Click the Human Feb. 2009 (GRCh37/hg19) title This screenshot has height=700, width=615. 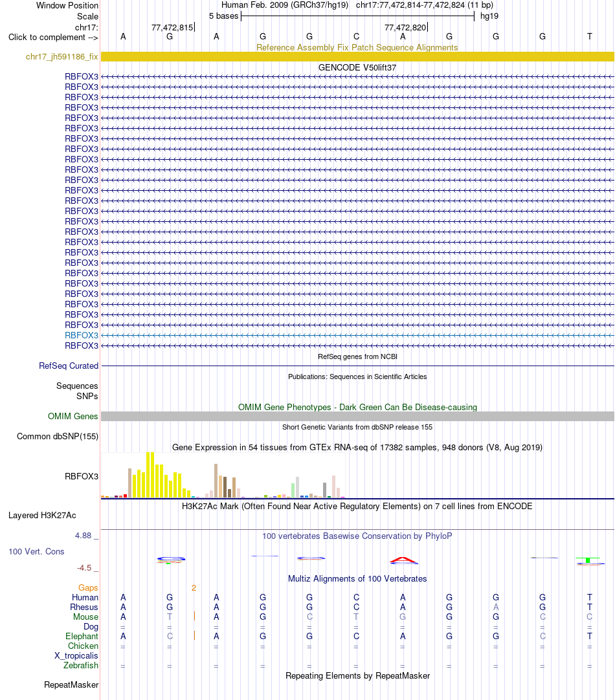pyautogui.click(x=285, y=5)
